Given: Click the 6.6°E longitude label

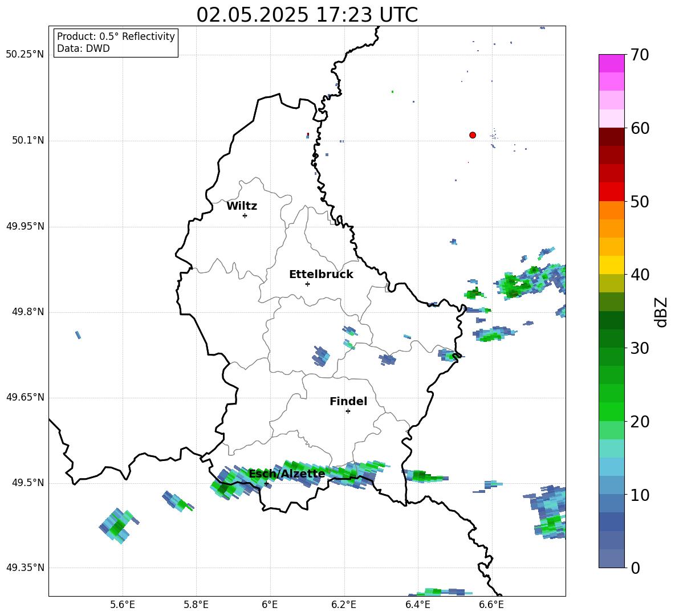Looking at the screenshot, I should pos(491,605).
